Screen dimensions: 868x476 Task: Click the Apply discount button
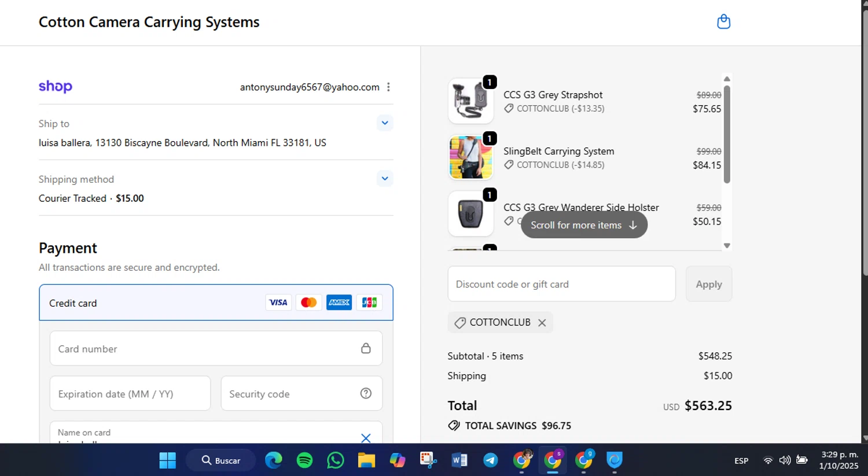pos(709,284)
